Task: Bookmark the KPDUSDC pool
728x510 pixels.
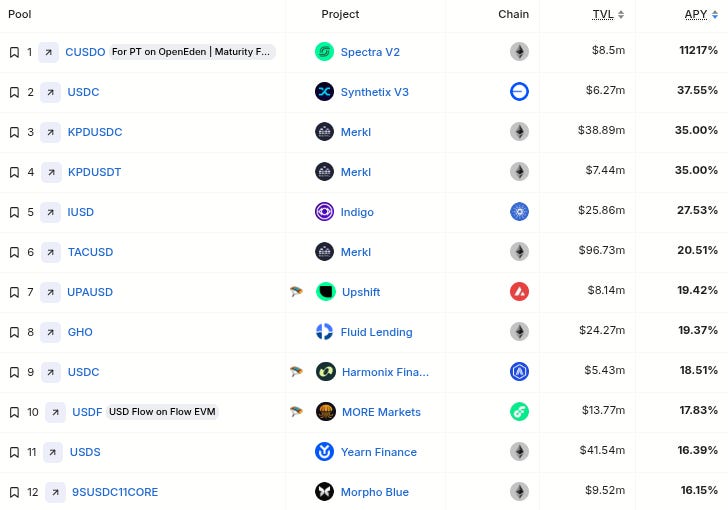Action: pyautogui.click(x=14, y=132)
